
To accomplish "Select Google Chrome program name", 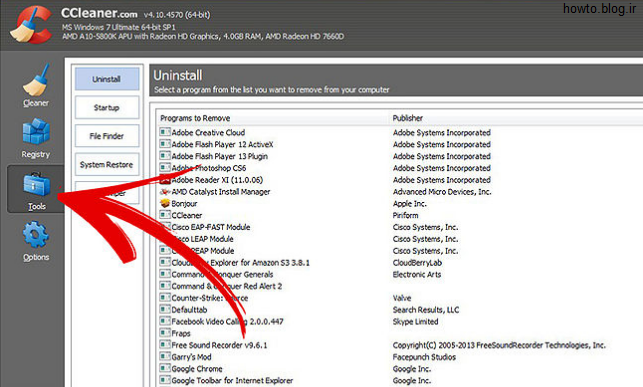I will (x=197, y=369).
